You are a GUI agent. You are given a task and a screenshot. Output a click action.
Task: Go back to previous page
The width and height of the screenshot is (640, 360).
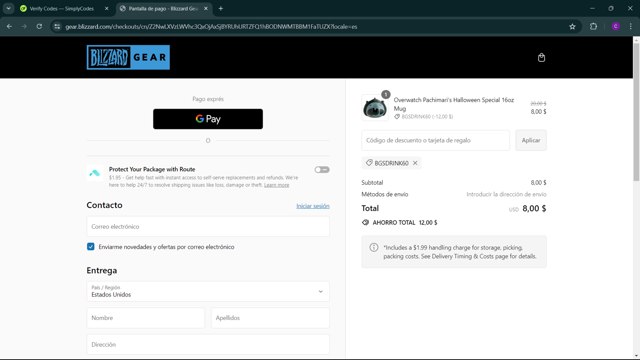(9, 27)
